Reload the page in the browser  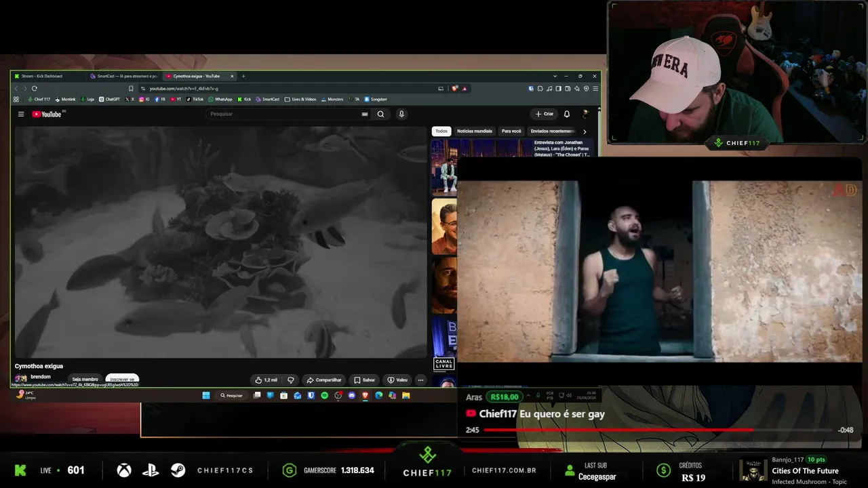(34, 88)
